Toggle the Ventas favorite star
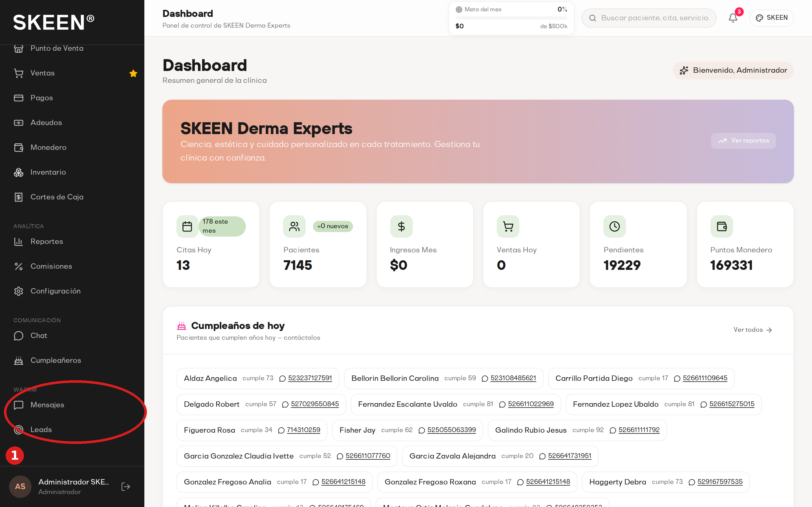The height and width of the screenshot is (507, 812). point(133,73)
